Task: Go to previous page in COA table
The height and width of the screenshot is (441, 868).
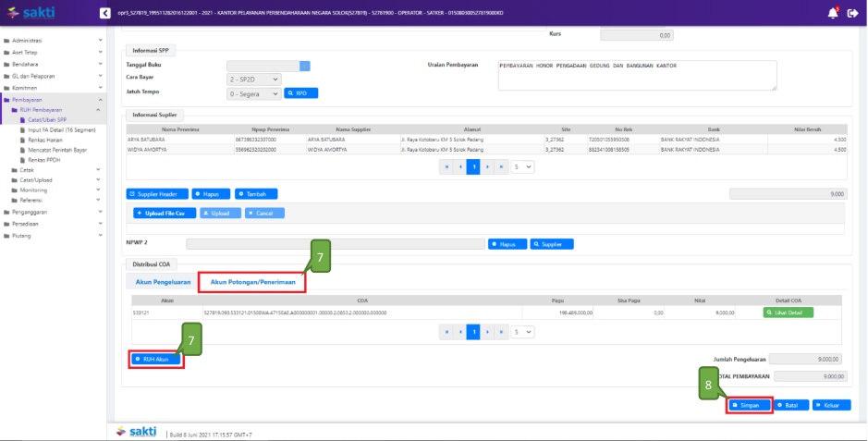Action: coord(459,331)
